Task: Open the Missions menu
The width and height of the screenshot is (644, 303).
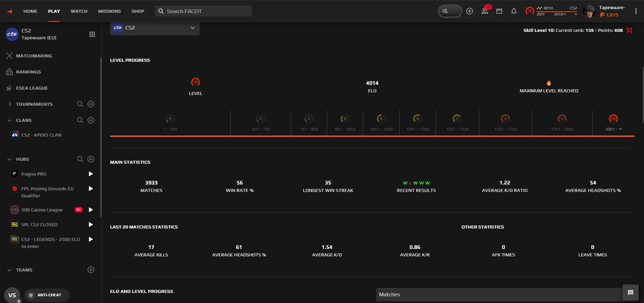Action: click(109, 11)
